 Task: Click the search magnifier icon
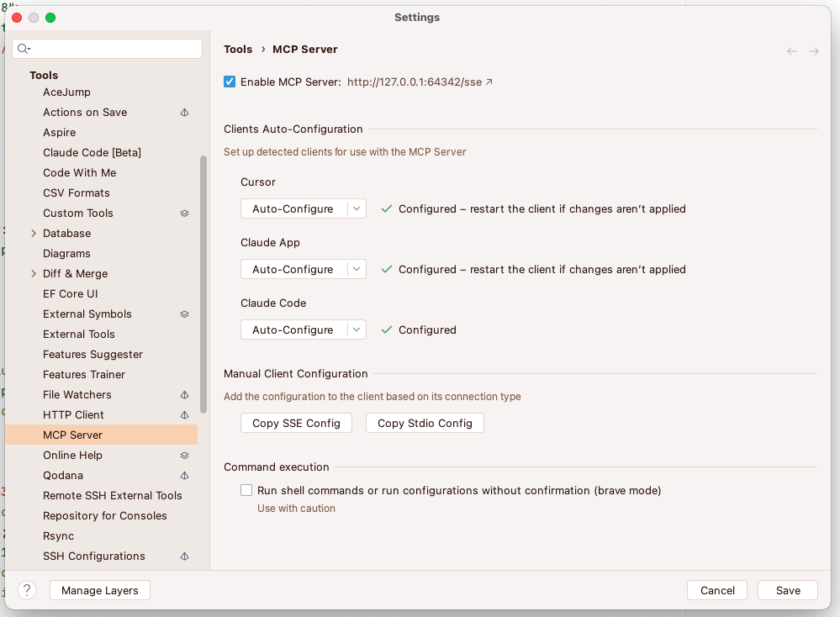click(23, 50)
